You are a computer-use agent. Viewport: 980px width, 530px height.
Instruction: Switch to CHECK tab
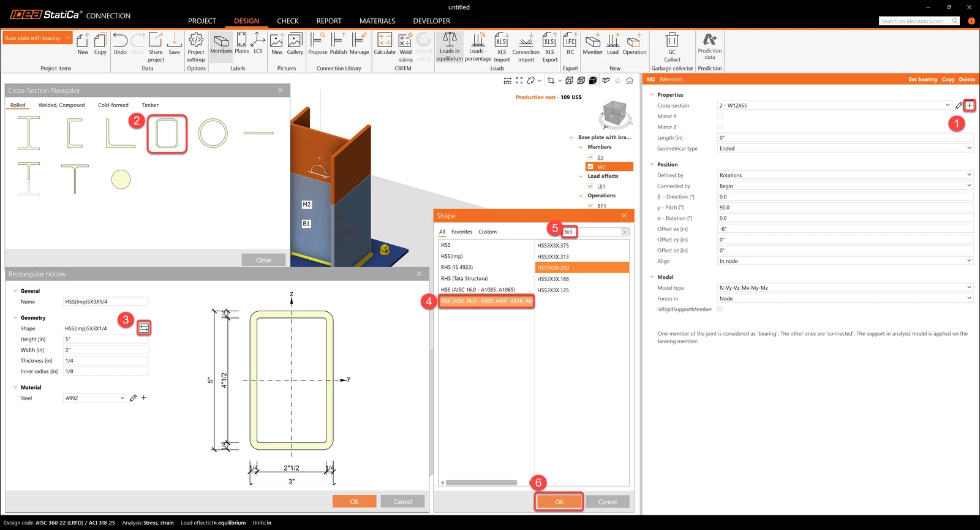pos(288,21)
